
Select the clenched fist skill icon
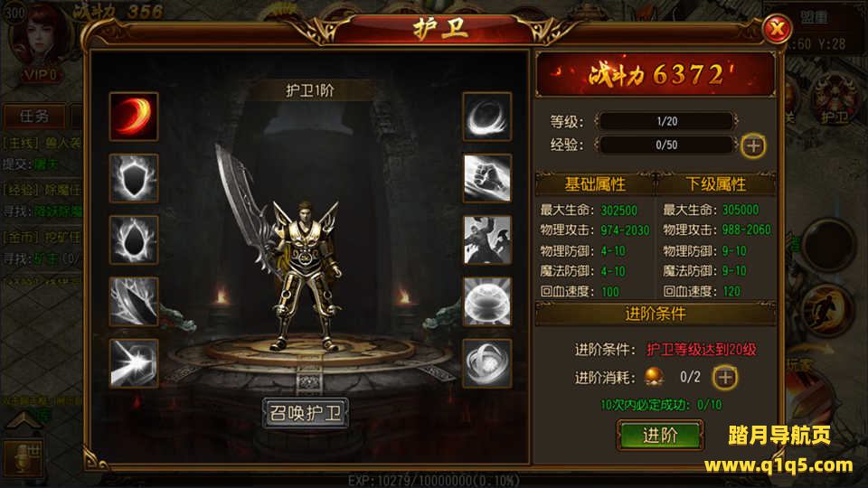tap(487, 178)
